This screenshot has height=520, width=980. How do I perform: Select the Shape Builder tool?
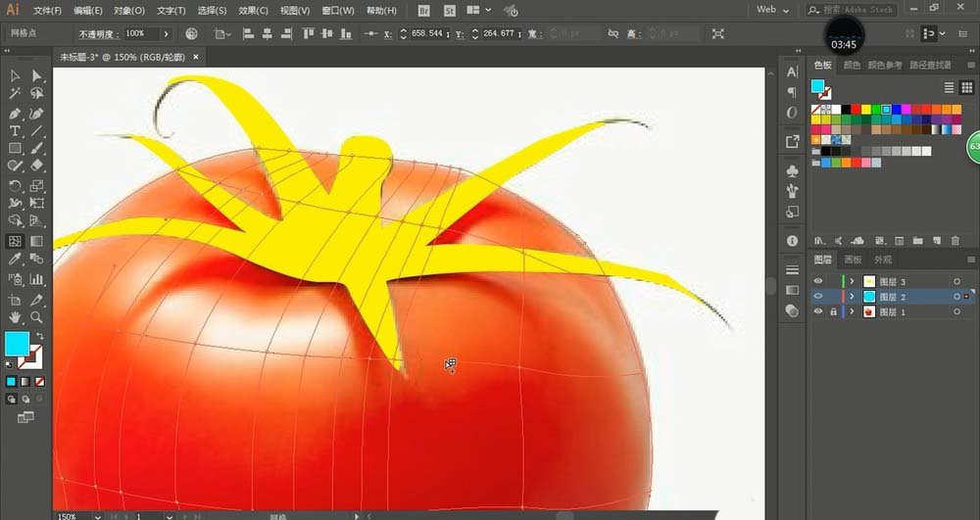[x=15, y=221]
